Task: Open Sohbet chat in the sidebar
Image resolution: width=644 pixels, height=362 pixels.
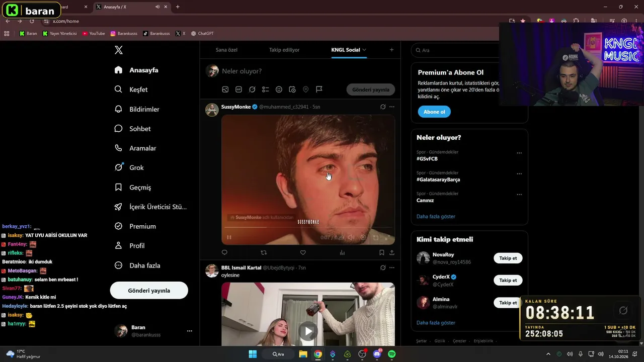Action: click(x=133, y=129)
